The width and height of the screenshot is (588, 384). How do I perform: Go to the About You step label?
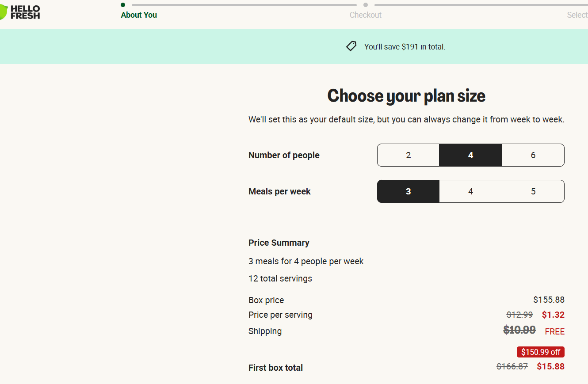point(139,15)
